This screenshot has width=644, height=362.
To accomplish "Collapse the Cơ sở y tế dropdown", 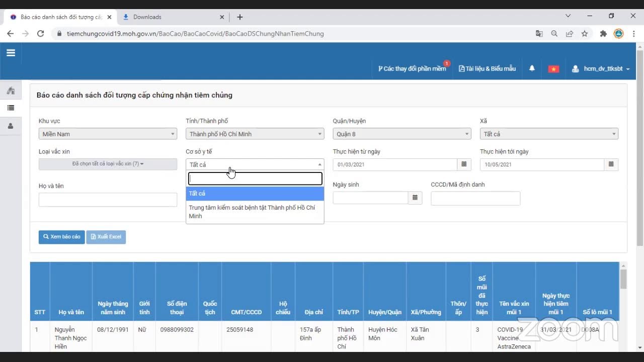I will [x=255, y=164].
